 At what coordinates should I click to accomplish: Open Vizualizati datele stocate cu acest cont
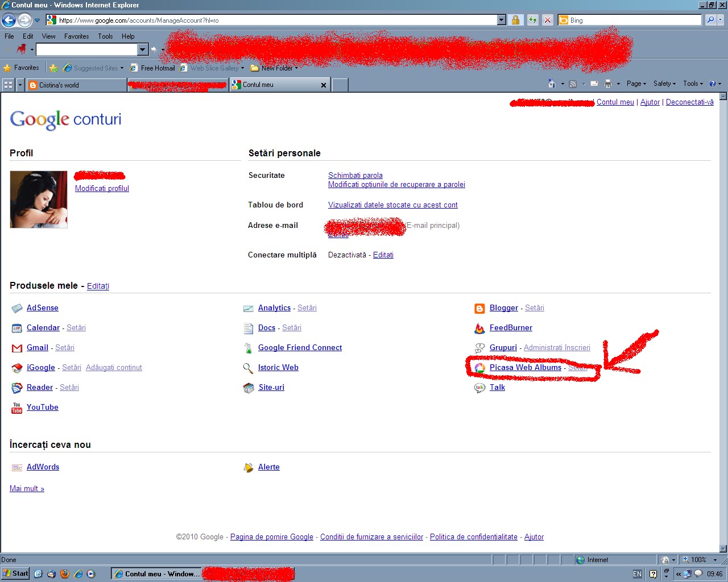pyautogui.click(x=393, y=205)
